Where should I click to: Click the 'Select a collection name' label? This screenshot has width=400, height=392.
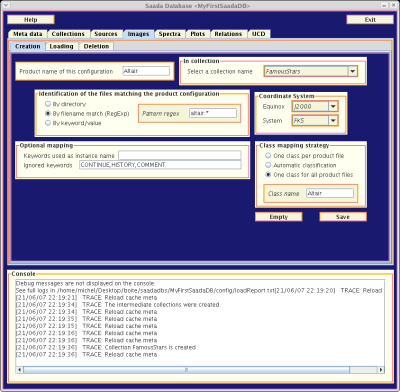220,71
